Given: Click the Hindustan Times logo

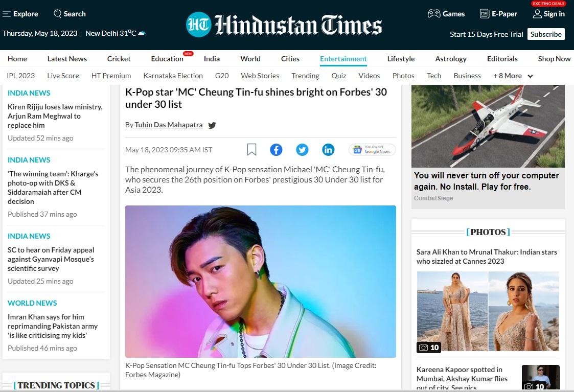Looking at the screenshot, I should (x=284, y=24).
